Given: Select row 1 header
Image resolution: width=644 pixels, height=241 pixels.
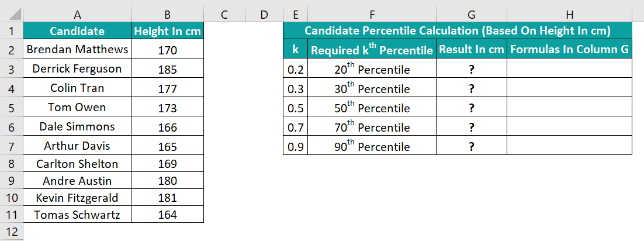Looking at the screenshot, I should [11, 31].
